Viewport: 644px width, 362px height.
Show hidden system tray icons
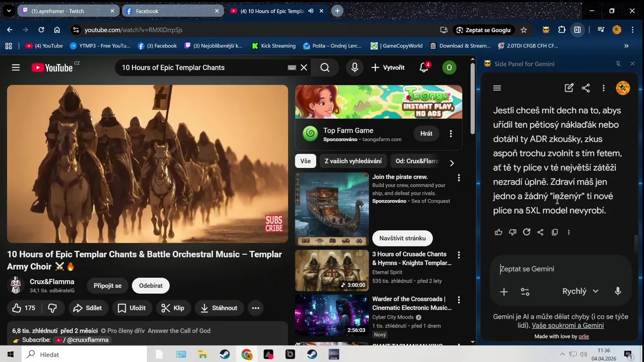(562, 354)
